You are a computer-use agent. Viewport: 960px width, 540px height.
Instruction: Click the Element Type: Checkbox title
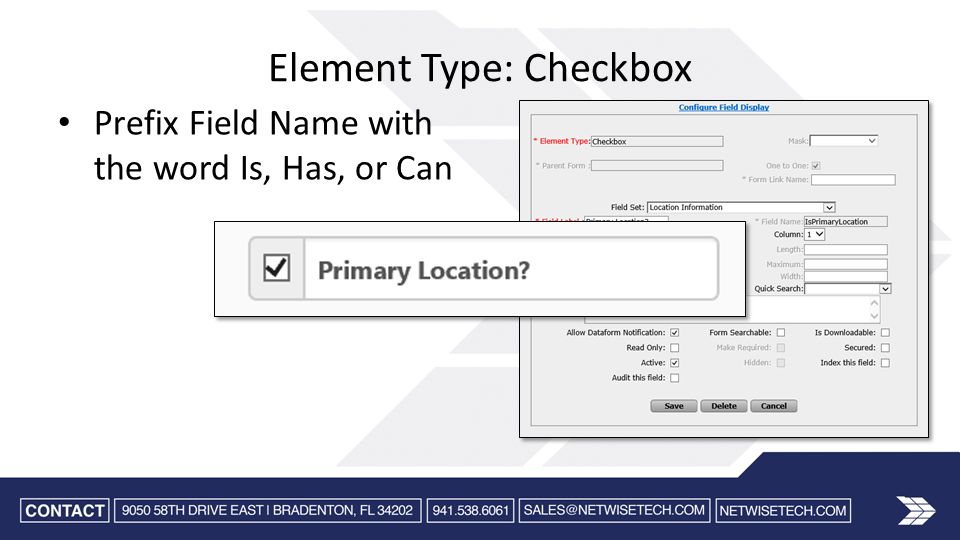click(481, 67)
